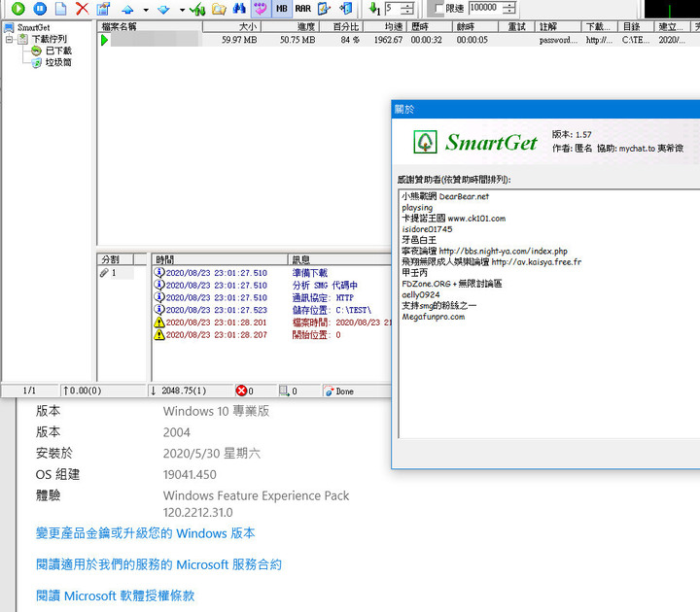Open 閱讀 Microsoft 軟體授權條款 link
700x612 pixels.
pyautogui.click(x=115, y=595)
